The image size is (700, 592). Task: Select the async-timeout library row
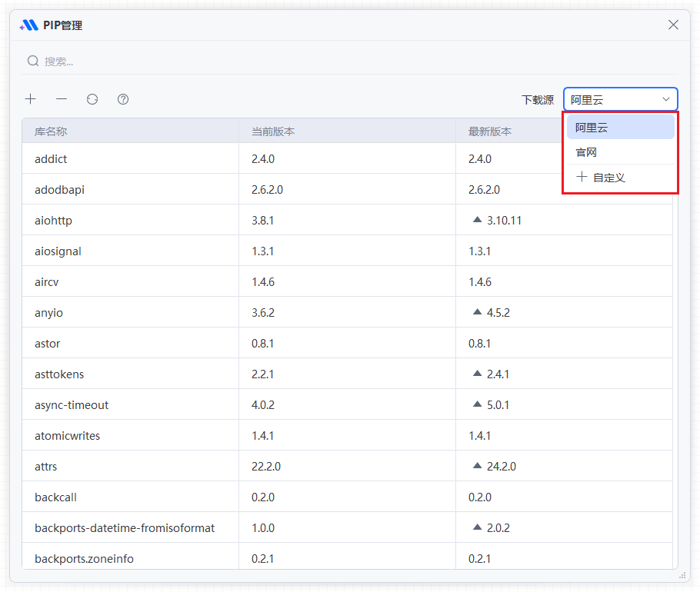pos(348,405)
